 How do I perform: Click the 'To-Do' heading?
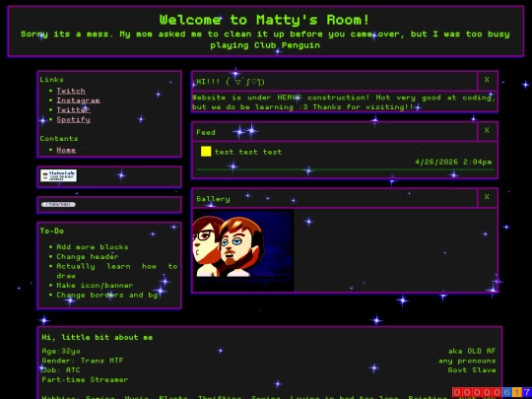pos(52,231)
